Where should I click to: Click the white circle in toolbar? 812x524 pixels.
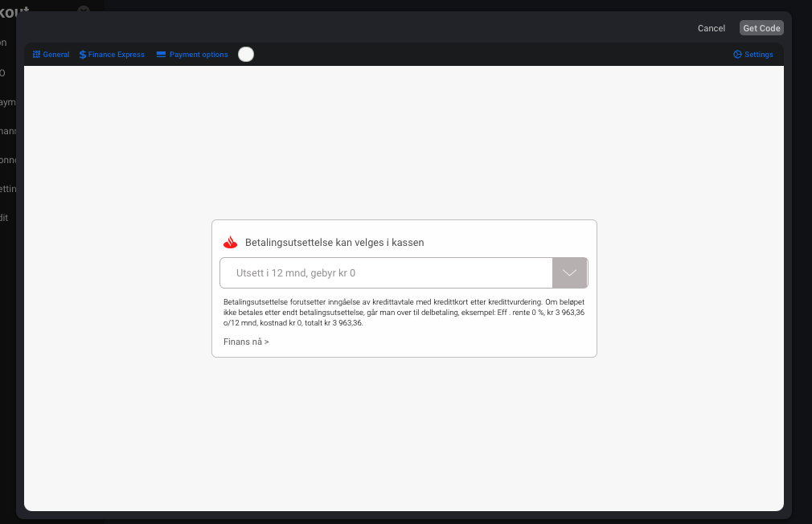[246, 55]
